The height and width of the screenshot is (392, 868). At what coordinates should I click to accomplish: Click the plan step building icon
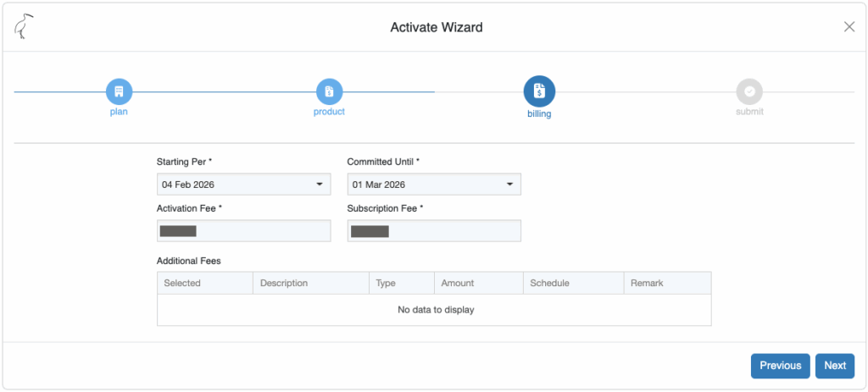click(x=119, y=91)
